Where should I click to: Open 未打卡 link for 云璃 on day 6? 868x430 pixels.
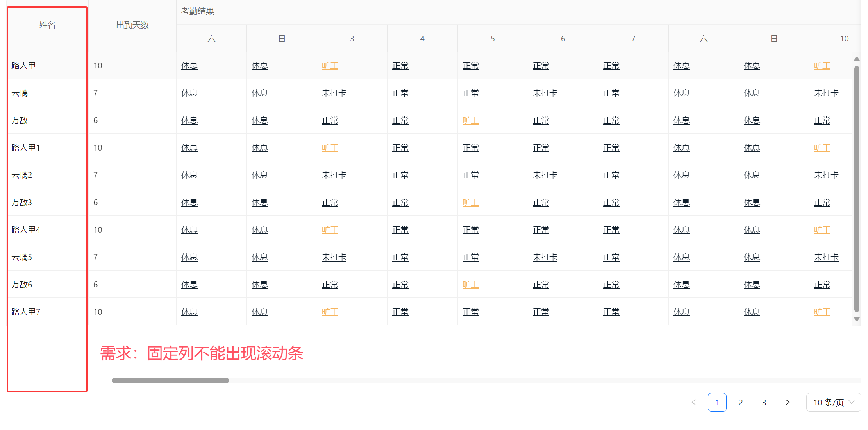[x=545, y=93]
